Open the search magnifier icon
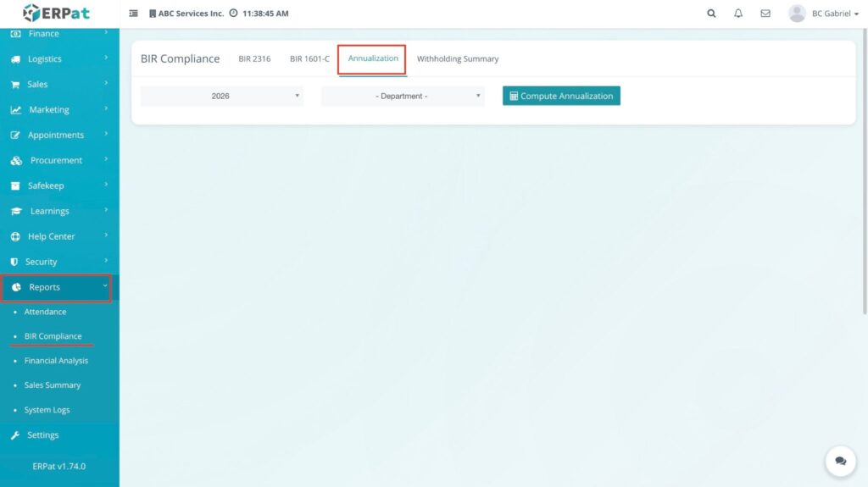868x487 pixels. 711,14
